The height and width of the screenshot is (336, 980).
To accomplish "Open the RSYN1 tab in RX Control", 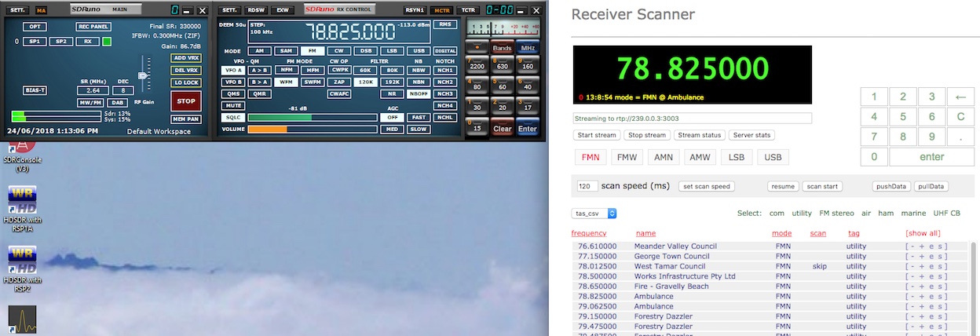I will tap(415, 10).
